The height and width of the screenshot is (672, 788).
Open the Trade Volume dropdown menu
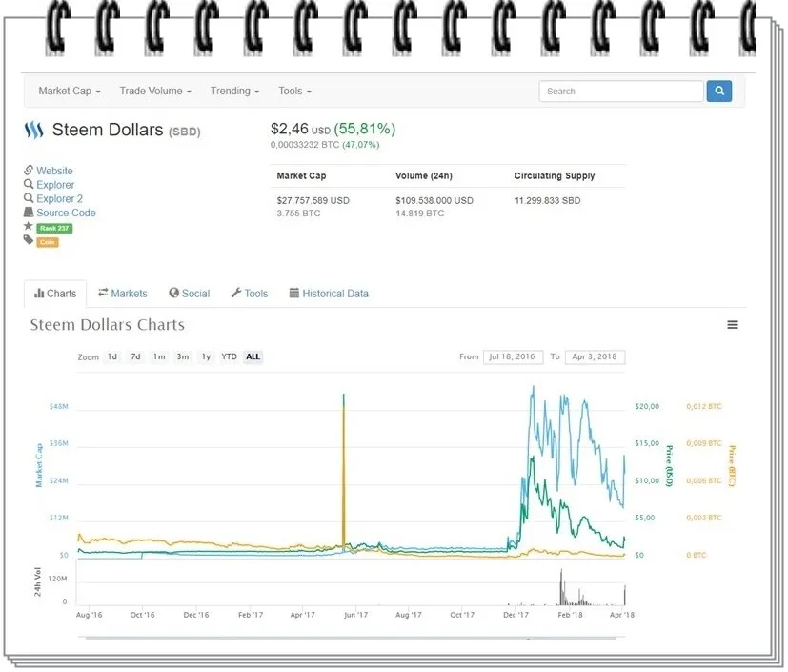click(155, 91)
